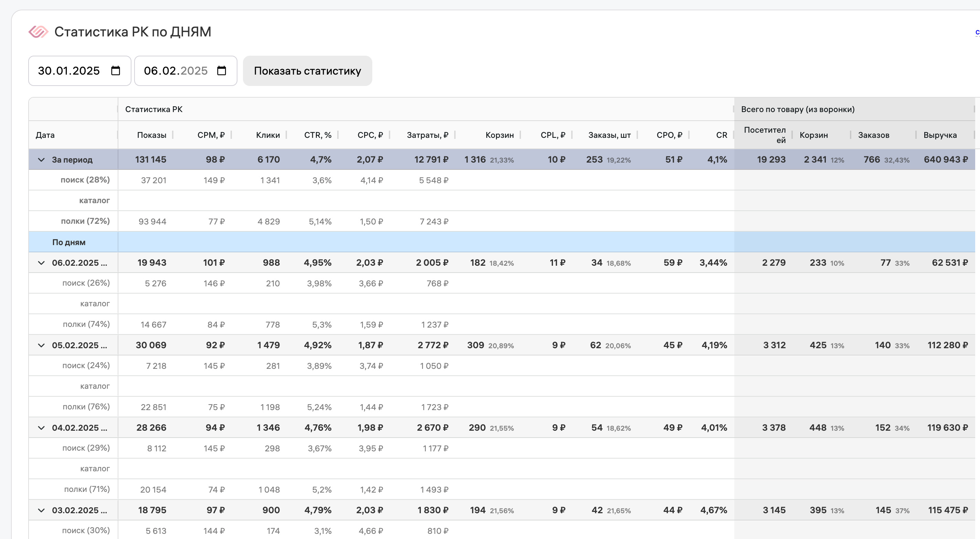Image resolution: width=980 pixels, height=539 pixels.
Task: Click the start date input field
Action: click(x=68, y=71)
